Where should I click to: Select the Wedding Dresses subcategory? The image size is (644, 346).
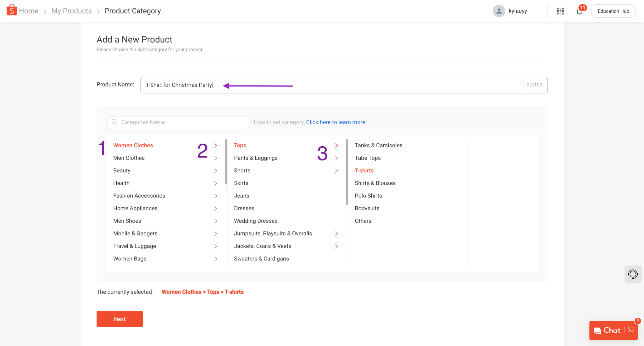click(256, 221)
